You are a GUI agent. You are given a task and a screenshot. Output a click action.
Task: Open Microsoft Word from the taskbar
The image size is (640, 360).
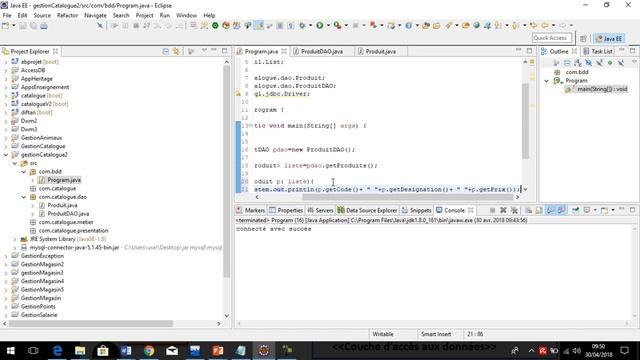(126, 350)
